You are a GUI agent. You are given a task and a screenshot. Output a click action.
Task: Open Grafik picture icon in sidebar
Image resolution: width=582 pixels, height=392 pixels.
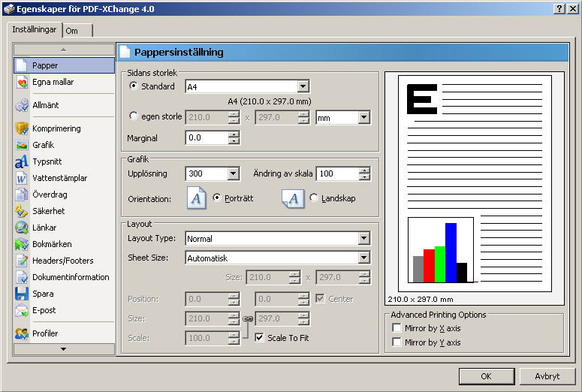[22, 145]
